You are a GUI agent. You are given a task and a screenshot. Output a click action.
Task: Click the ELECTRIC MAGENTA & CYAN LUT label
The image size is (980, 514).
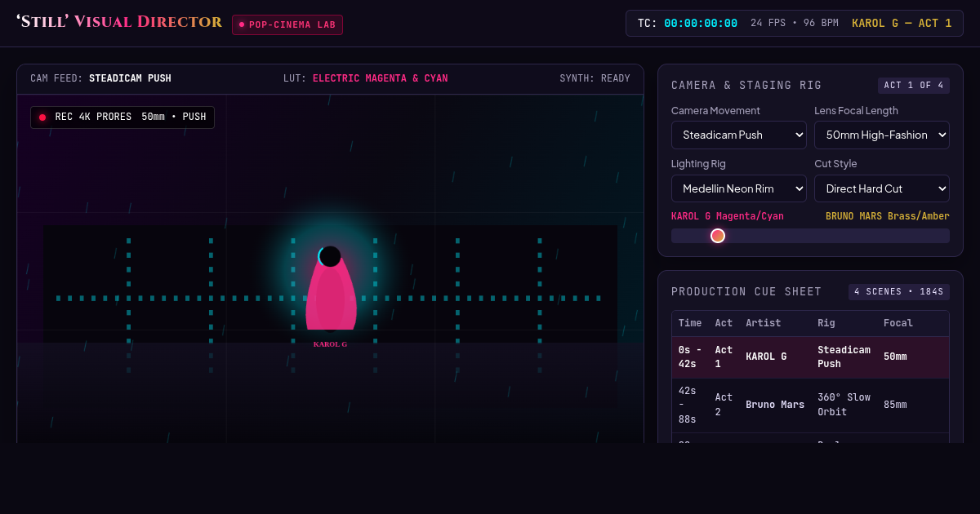click(x=380, y=78)
